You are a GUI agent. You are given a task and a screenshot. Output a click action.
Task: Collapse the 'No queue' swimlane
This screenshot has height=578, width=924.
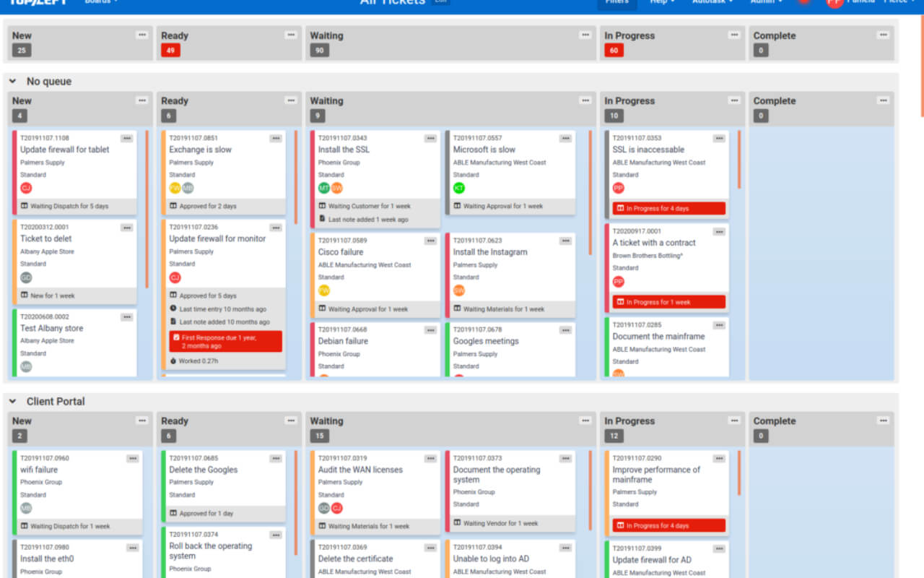pyautogui.click(x=13, y=82)
